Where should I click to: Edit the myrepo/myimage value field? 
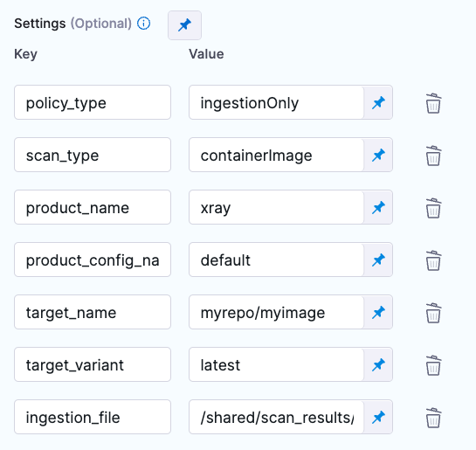tap(276, 312)
